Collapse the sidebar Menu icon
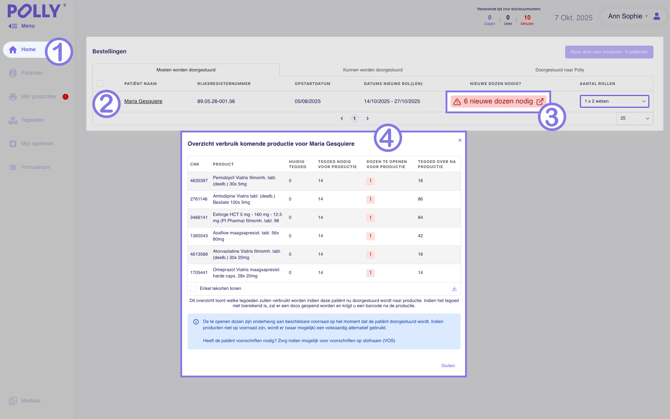 coord(13,26)
